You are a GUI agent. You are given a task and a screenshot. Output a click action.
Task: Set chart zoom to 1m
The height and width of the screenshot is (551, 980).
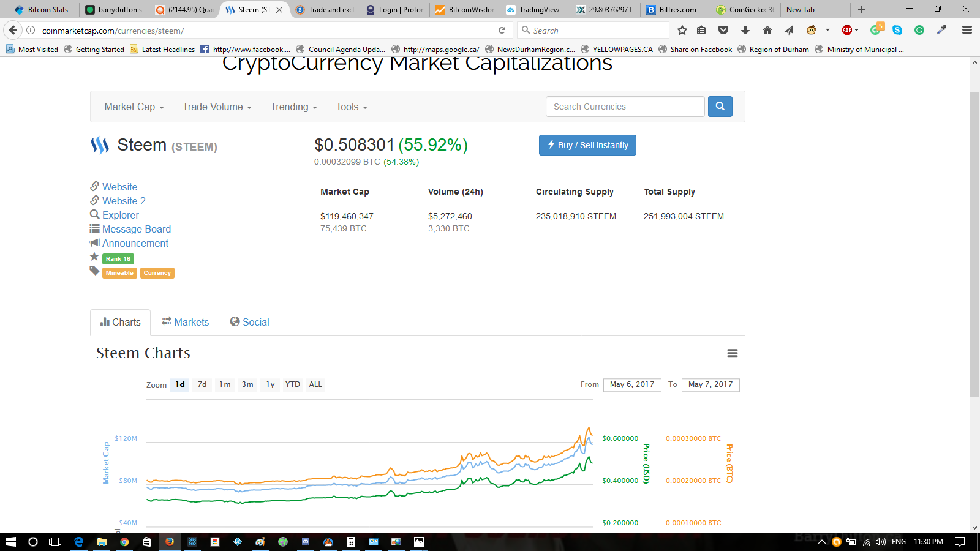pyautogui.click(x=225, y=384)
